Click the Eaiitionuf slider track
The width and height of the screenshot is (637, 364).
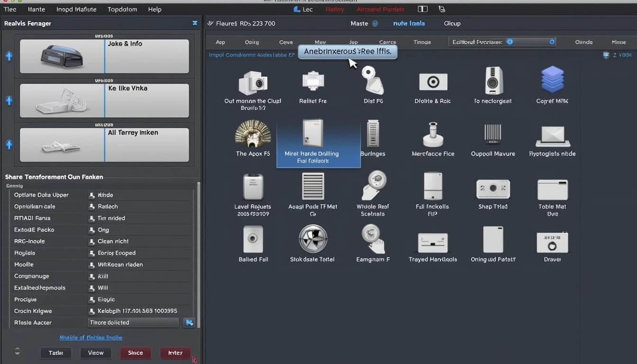click(531, 42)
